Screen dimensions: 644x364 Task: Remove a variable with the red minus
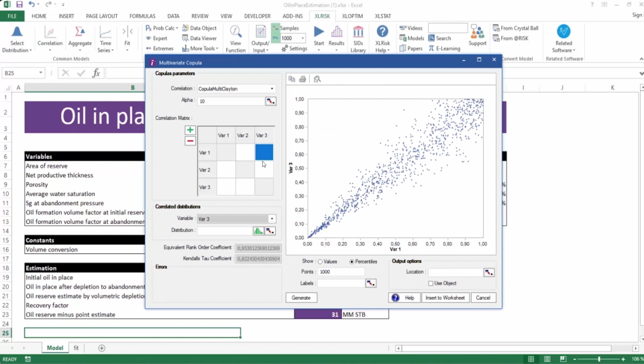click(x=190, y=141)
